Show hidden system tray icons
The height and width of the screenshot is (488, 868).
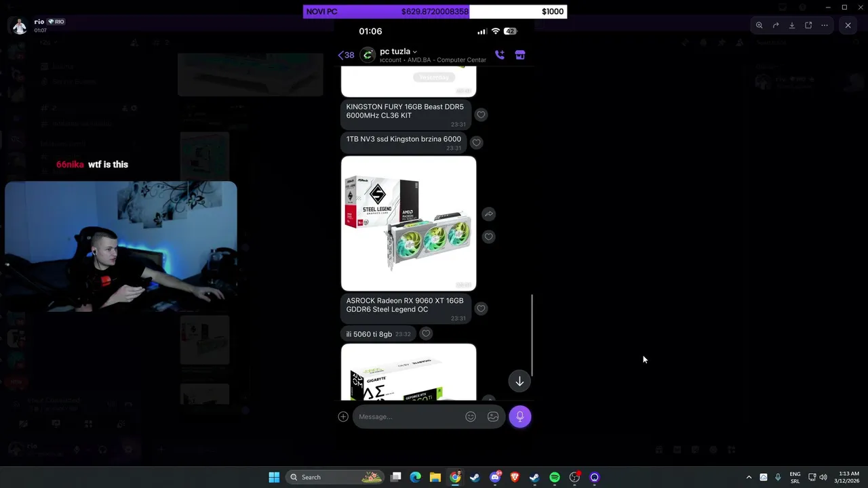[x=749, y=477]
